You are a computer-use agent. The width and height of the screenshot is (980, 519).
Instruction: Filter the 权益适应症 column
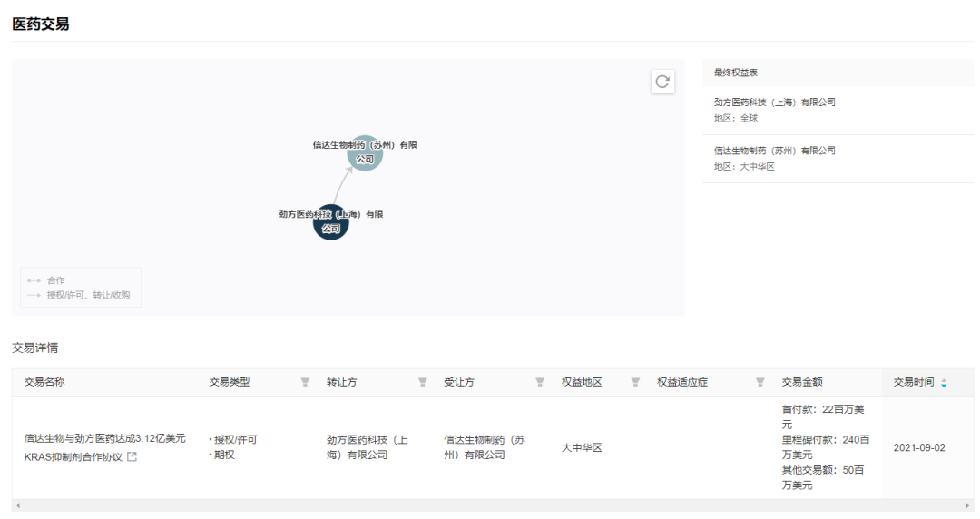pos(760,382)
